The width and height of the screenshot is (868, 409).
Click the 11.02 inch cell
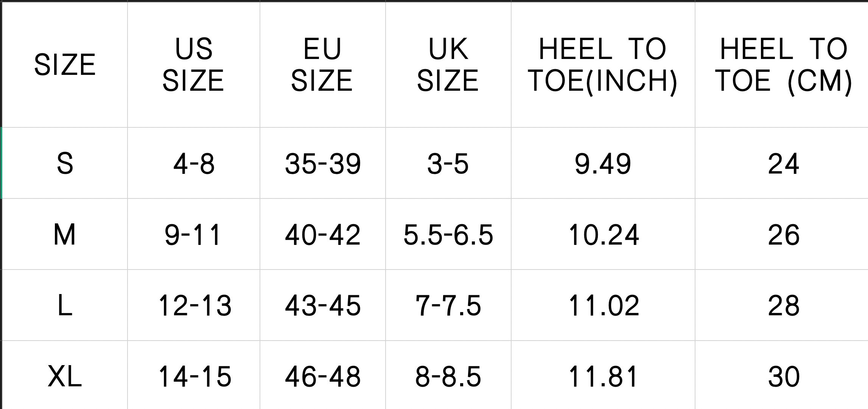(x=604, y=305)
